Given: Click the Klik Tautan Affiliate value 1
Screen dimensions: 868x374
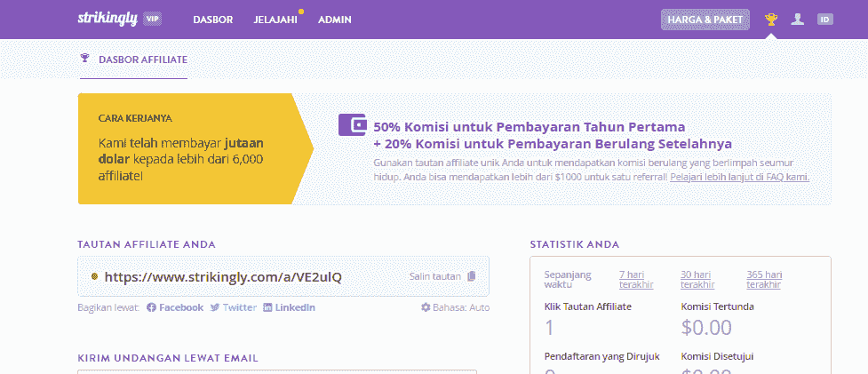Looking at the screenshot, I should click(549, 328).
